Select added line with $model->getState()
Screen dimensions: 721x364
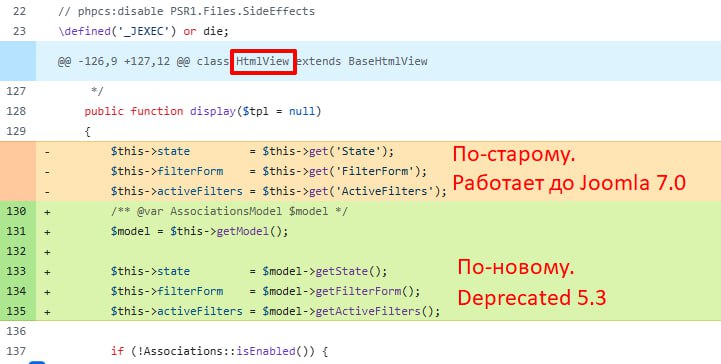coord(249,271)
